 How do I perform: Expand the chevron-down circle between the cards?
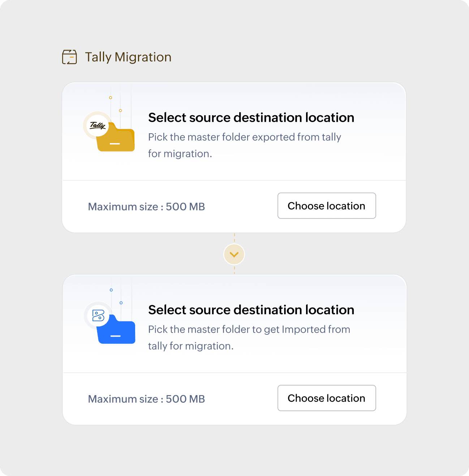(234, 254)
